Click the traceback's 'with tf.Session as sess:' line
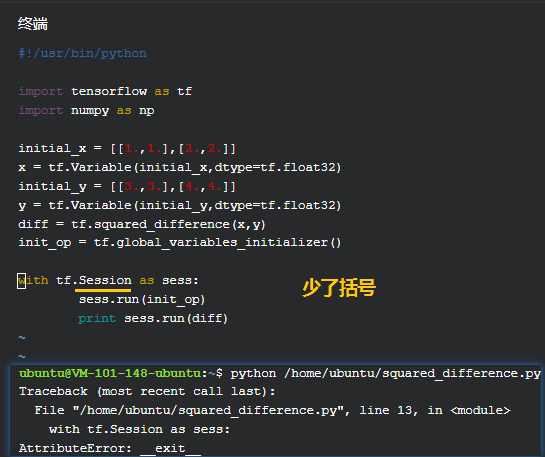Viewport: 545px width, 457px height. click(139, 430)
